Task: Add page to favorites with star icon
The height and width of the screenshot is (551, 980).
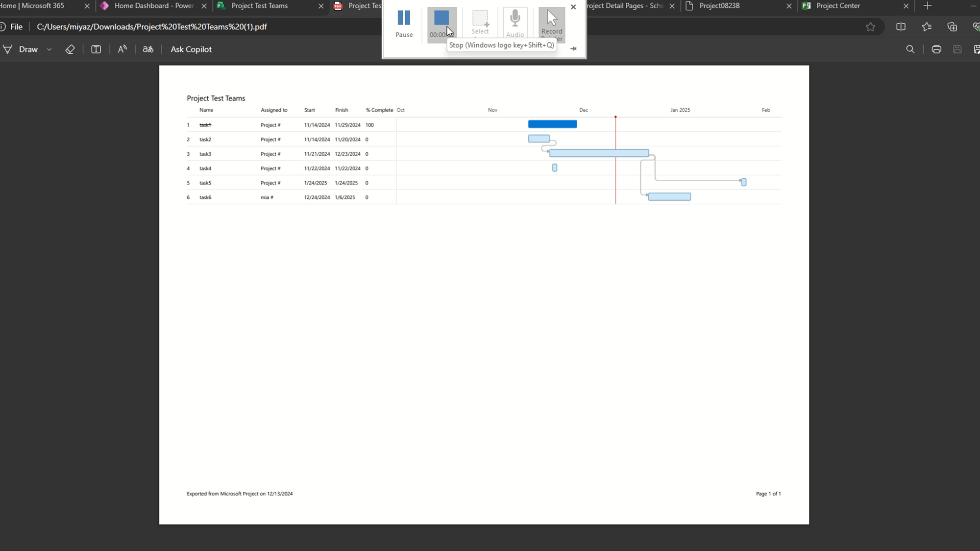Action: click(x=870, y=27)
